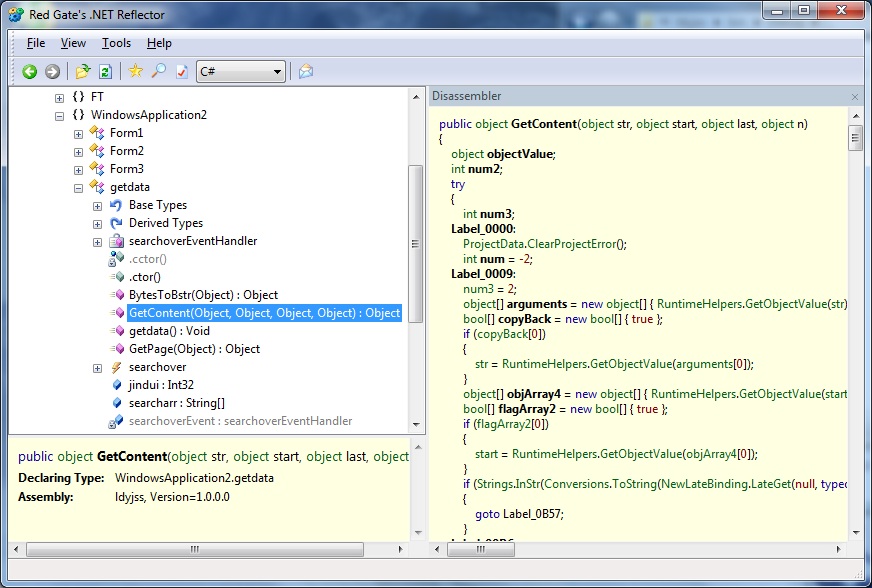This screenshot has height=588, width=872.
Task: Click the Form1 class icon
Action: (x=97, y=133)
